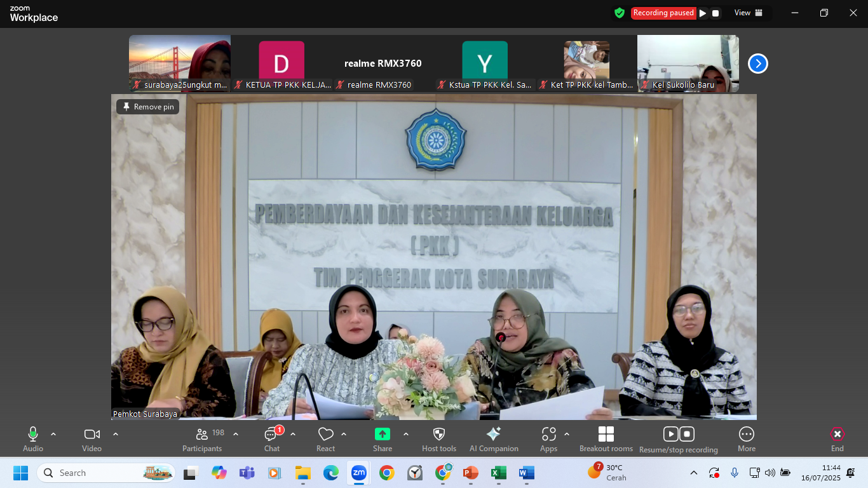Open the Zoom Apps panel
The image size is (868, 488).
pyautogui.click(x=548, y=439)
